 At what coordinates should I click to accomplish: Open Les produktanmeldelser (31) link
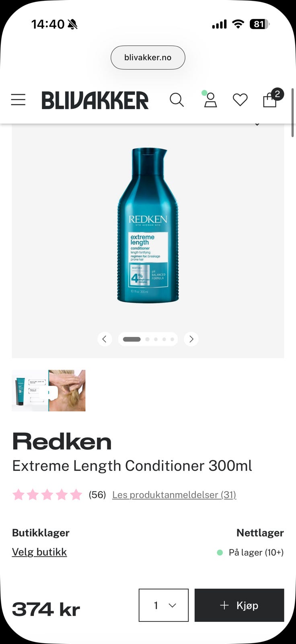(x=174, y=495)
